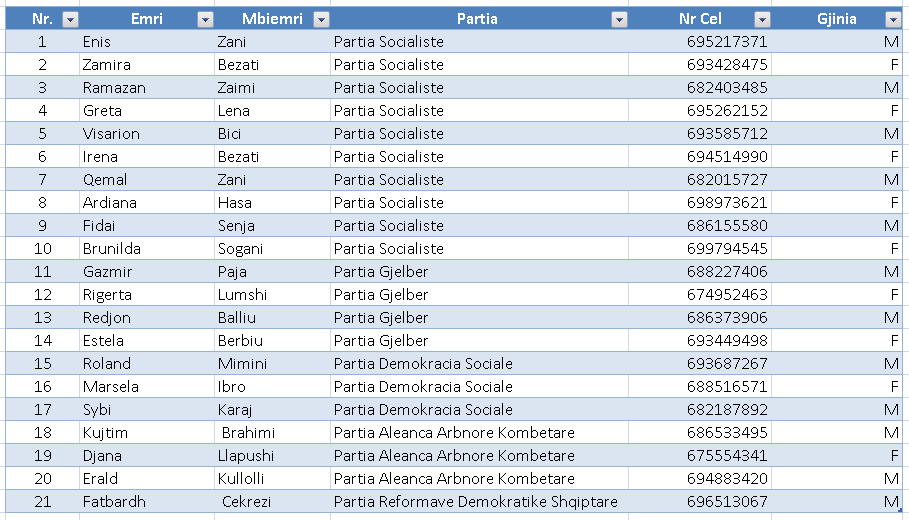
Task: Open the Mbiemri column filter dropdown
Action: [x=321, y=19]
